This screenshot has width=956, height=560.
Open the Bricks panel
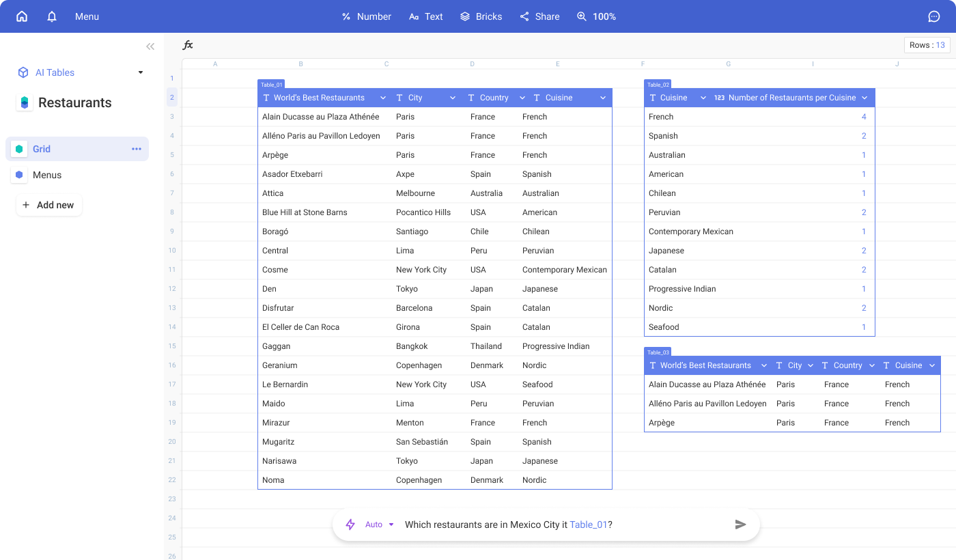click(481, 16)
